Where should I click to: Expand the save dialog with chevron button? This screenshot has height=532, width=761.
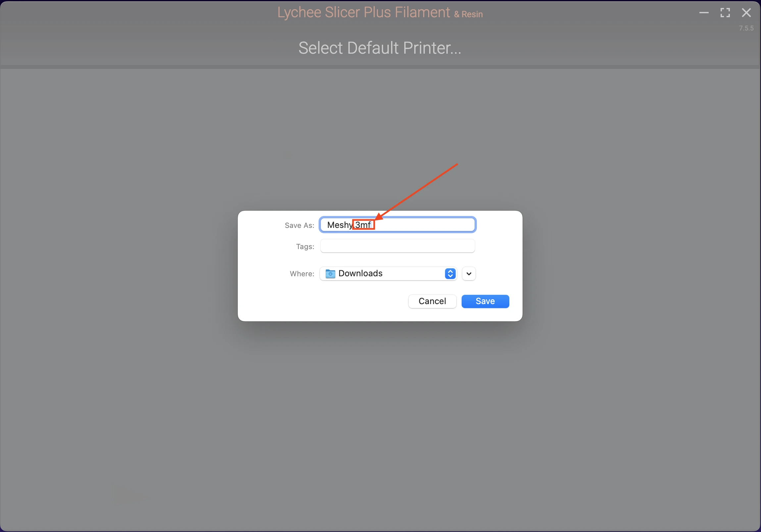pyautogui.click(x=469, y=274)
